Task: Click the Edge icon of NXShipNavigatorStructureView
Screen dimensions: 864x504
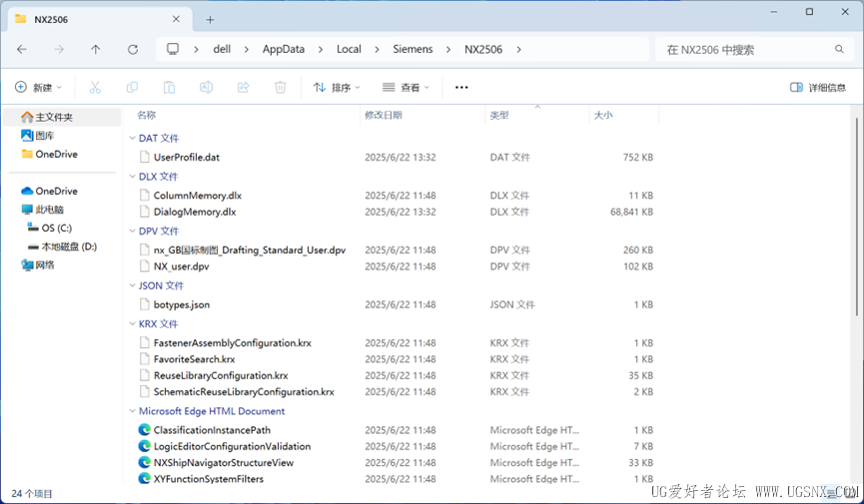Action: tap(145, 463)
